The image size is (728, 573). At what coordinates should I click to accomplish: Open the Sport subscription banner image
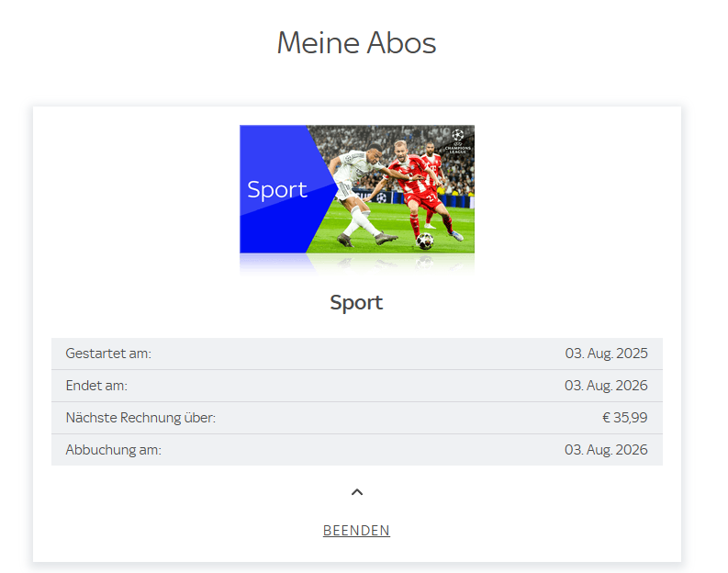click(x=357, y=189)
